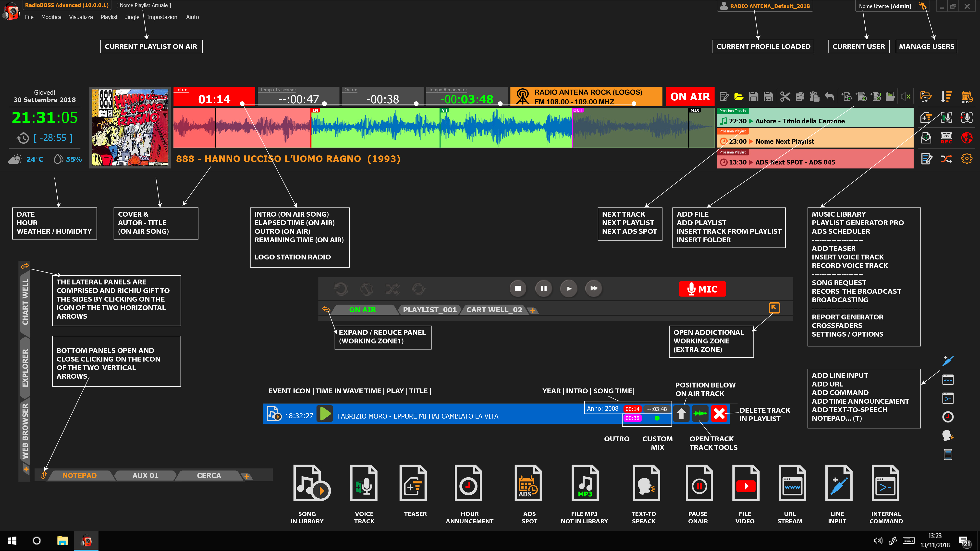Click the add file icon

tap(846, 97)
